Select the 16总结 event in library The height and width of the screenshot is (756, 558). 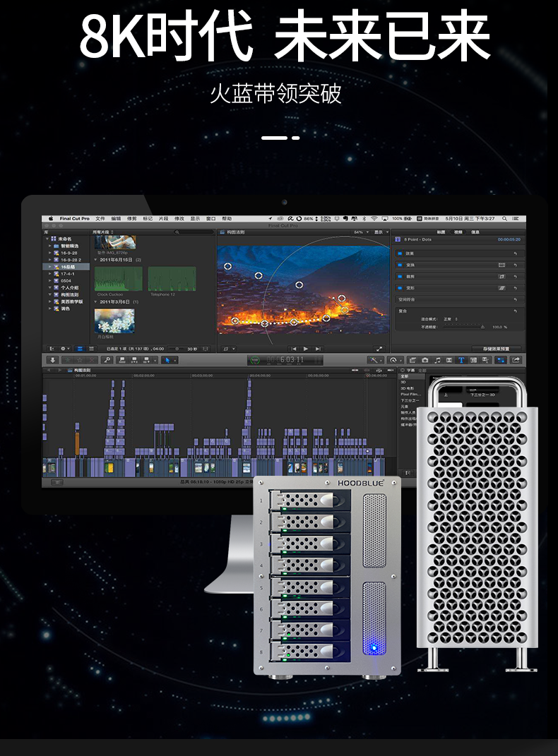68,267
